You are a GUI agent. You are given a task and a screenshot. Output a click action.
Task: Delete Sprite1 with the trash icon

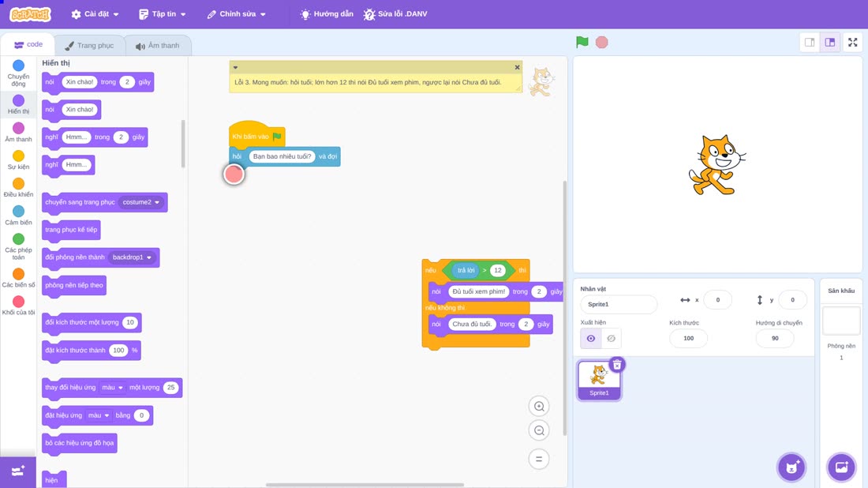pyautogui.click(x=617, y=365)
